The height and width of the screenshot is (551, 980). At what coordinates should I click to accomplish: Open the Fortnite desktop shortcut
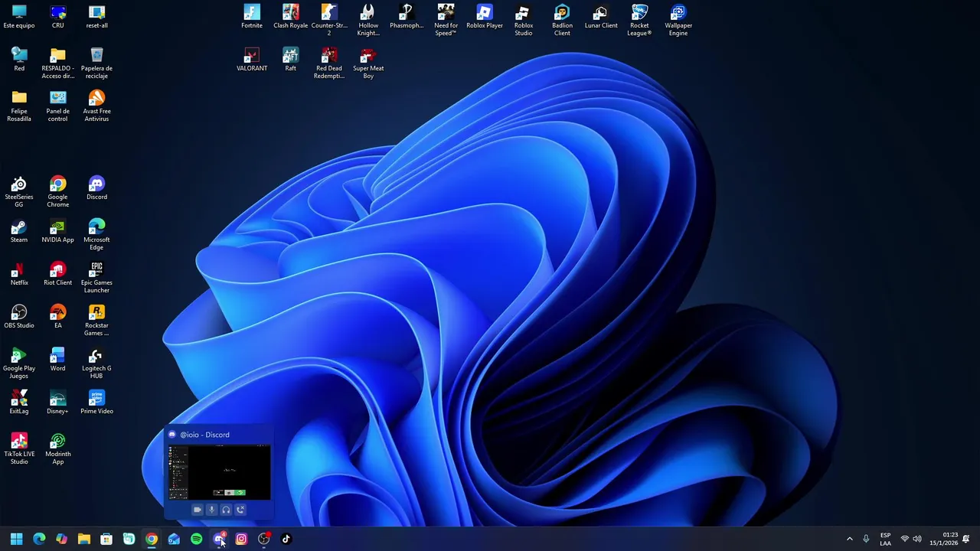point(252,17)
